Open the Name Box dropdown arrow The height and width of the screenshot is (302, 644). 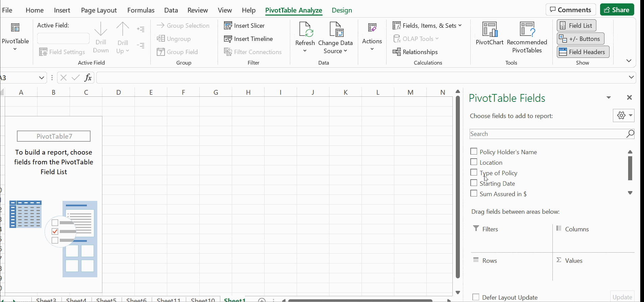click(x=42, y=78)
